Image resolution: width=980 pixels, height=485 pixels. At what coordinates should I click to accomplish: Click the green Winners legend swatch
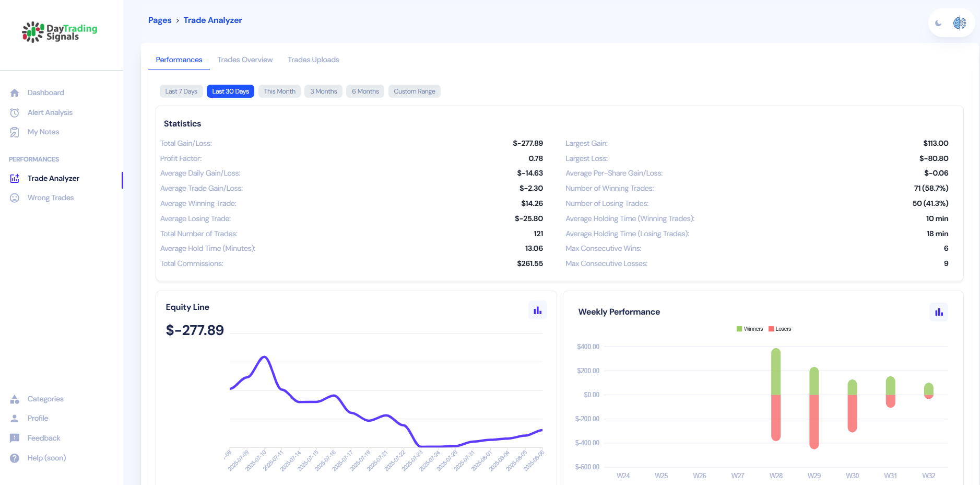(x=739, y=329)
